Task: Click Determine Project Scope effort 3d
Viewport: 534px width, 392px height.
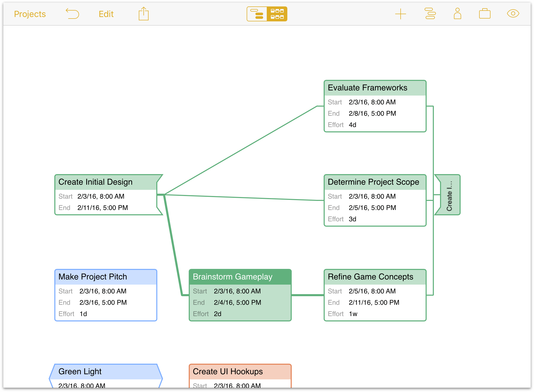Action: (x=352, y=219)
